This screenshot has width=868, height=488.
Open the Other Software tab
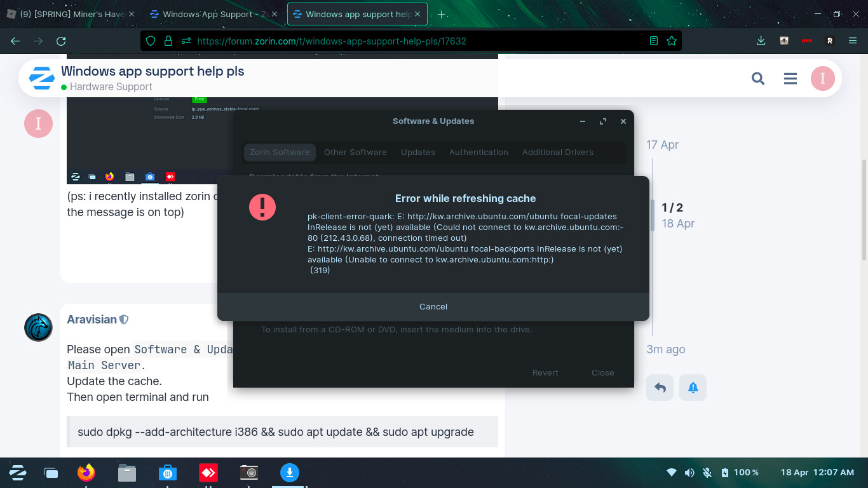click(355, 152)
